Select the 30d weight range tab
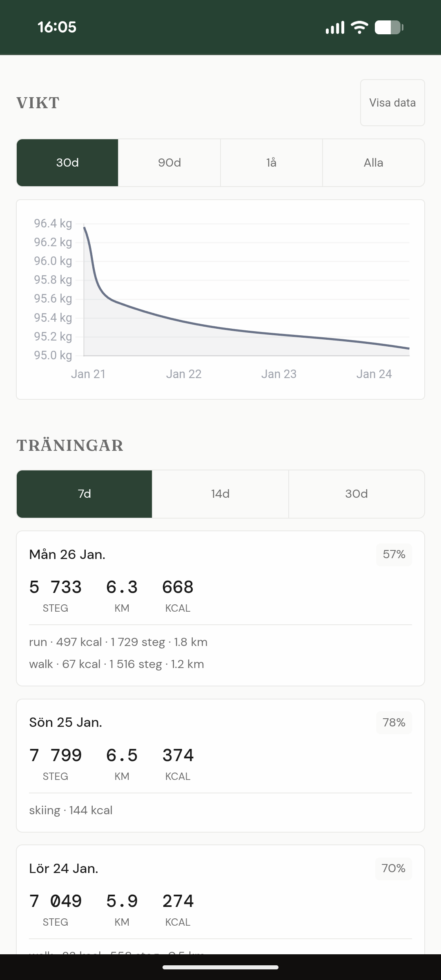Screen dimensions: 441x980 pos(67,163)
